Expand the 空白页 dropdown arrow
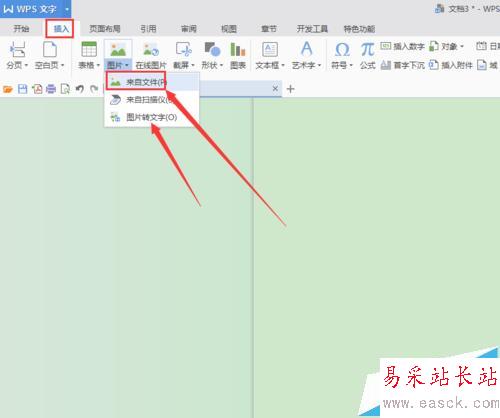Image resolution: width=500 pixels, height=418 pixels. [62, 65]
